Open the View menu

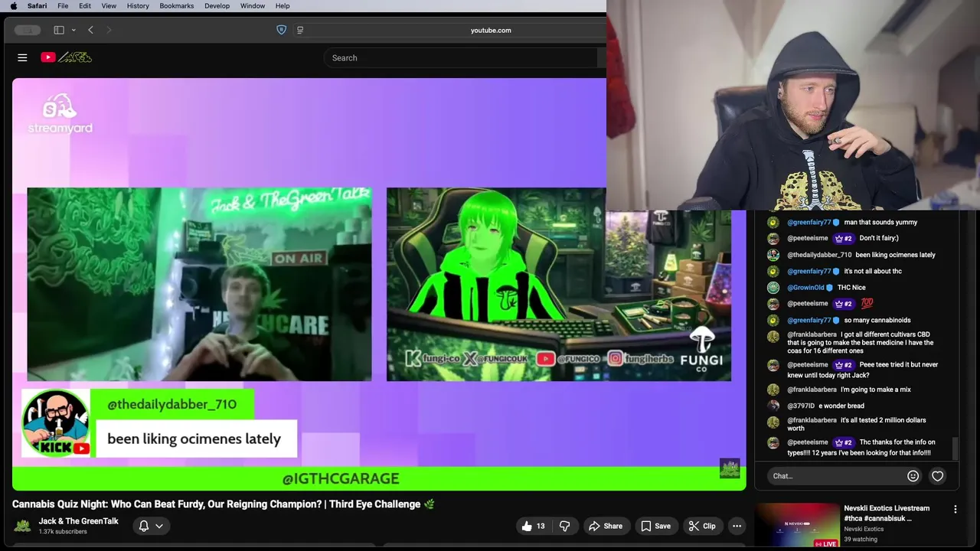tap(109, 6)
